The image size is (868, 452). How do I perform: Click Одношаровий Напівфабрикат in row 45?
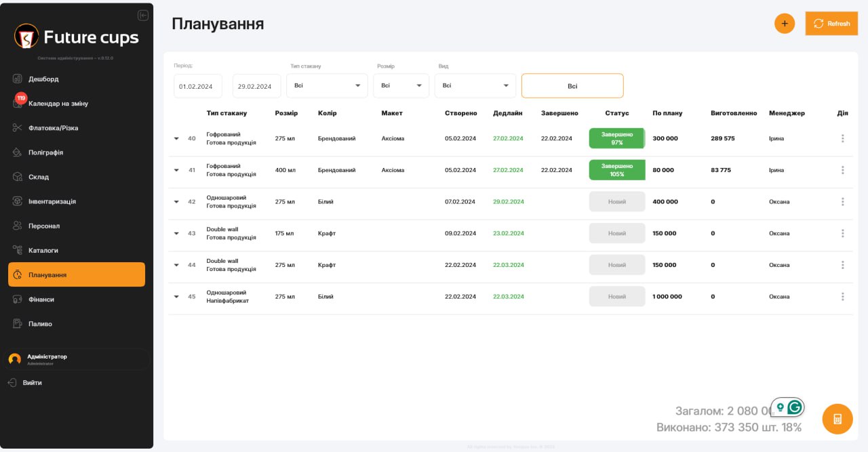tap(227, 297)
